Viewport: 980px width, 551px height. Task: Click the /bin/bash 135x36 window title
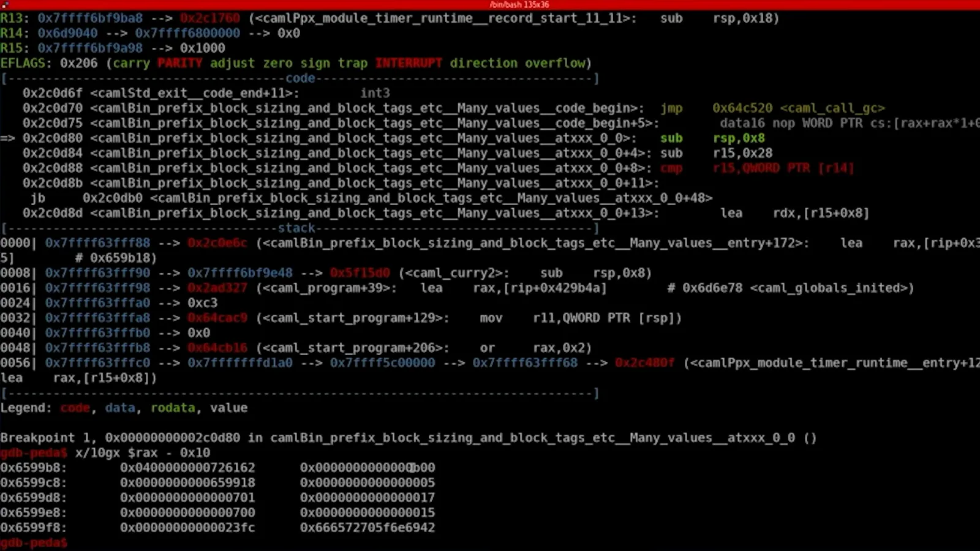(x=519, y=4)
